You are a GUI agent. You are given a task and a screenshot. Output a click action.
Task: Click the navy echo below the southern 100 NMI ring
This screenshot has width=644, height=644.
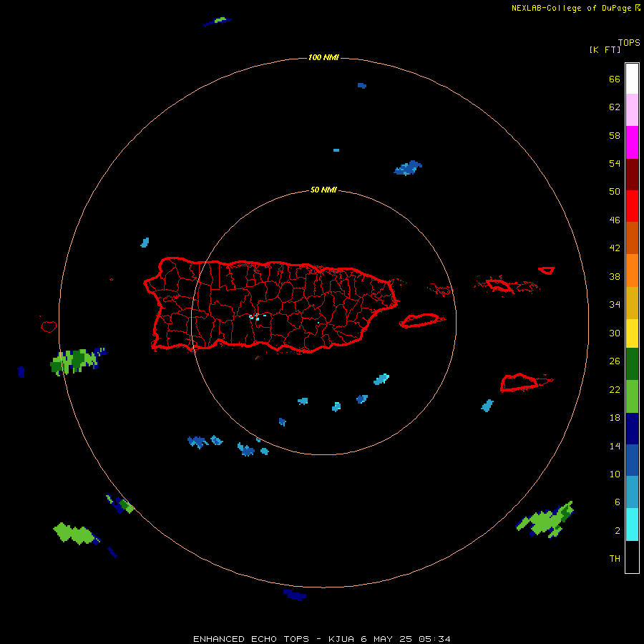[x=295, y=595]
